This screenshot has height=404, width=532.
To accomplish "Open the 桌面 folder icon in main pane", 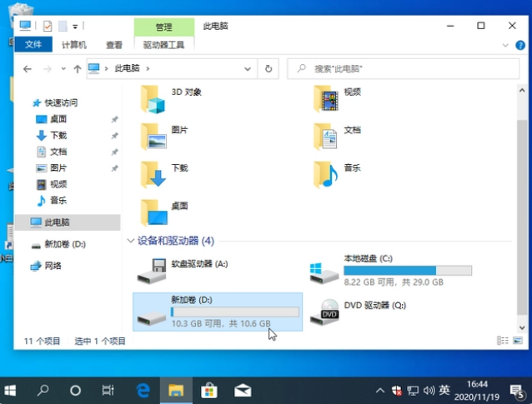I will click(153, 213).
